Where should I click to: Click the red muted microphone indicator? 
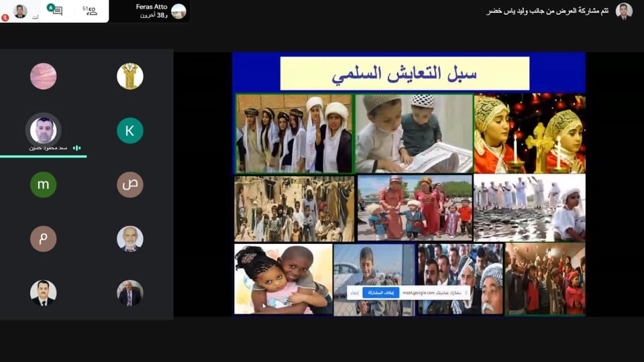(x=5, y=17)
